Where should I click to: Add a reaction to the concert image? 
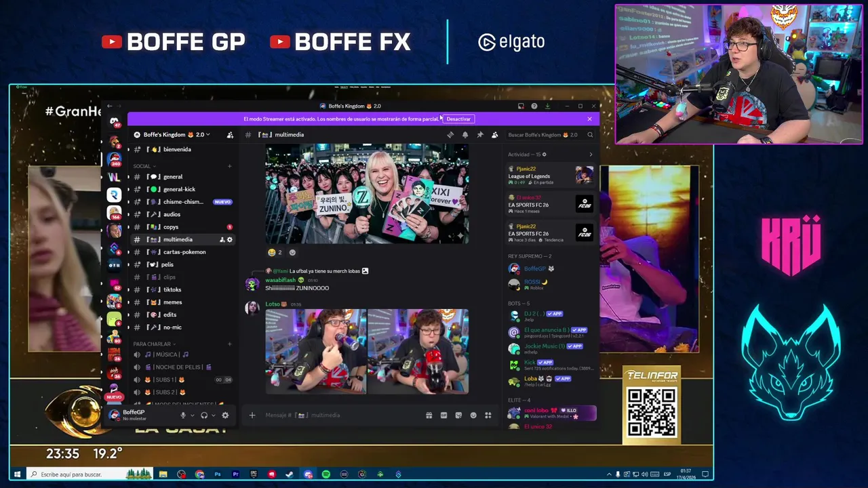(x=292, y=253)
